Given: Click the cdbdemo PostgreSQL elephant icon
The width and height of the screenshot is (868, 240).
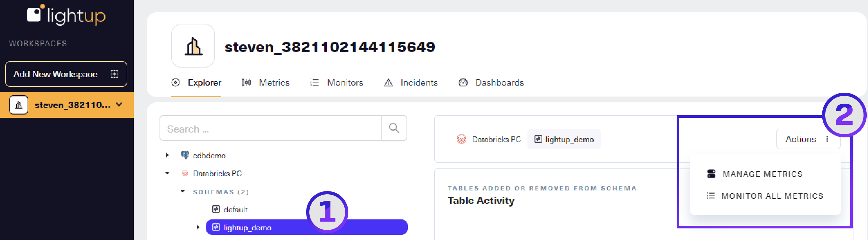Looking at the screenshot, I should [185, 155].
